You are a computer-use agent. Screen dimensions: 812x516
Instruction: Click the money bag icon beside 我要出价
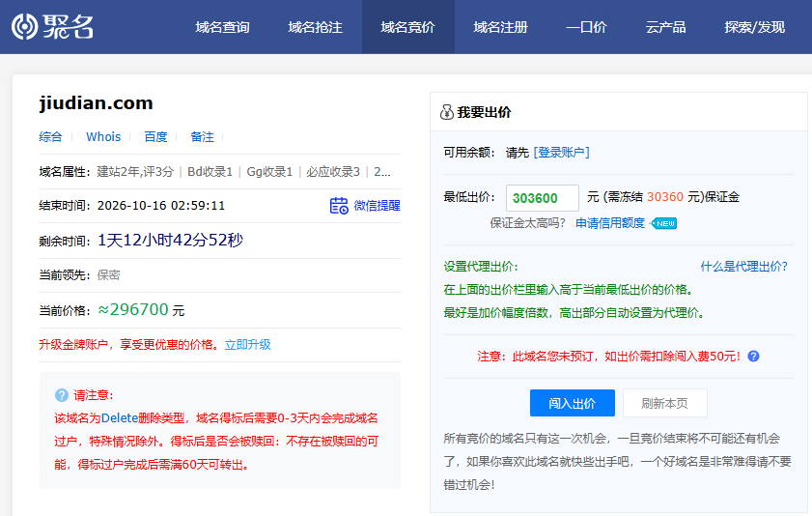pyautogui.click(x=446, y=112)
